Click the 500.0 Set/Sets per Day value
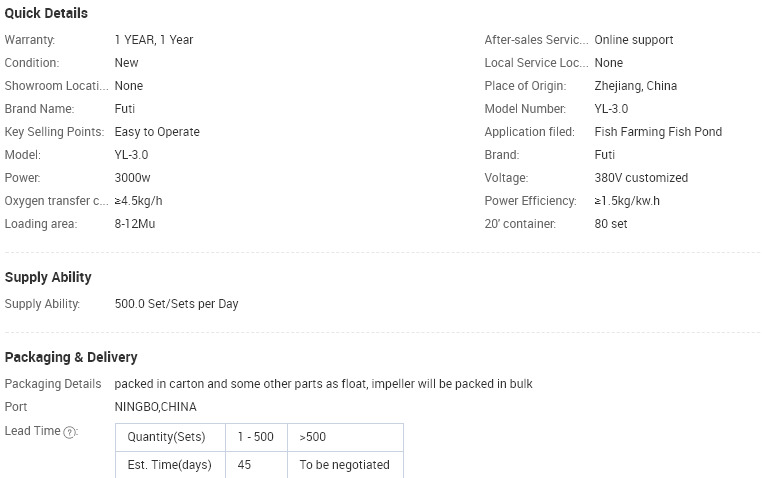 click(176, 304)
